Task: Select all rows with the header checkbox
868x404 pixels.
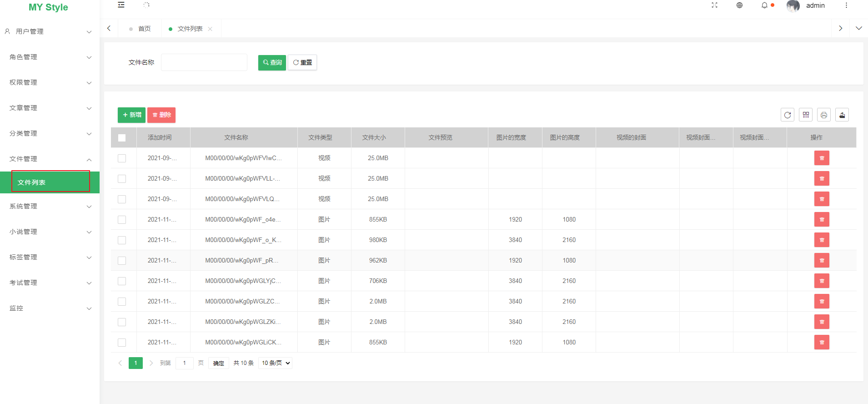Action: click(x=122, y=138)
